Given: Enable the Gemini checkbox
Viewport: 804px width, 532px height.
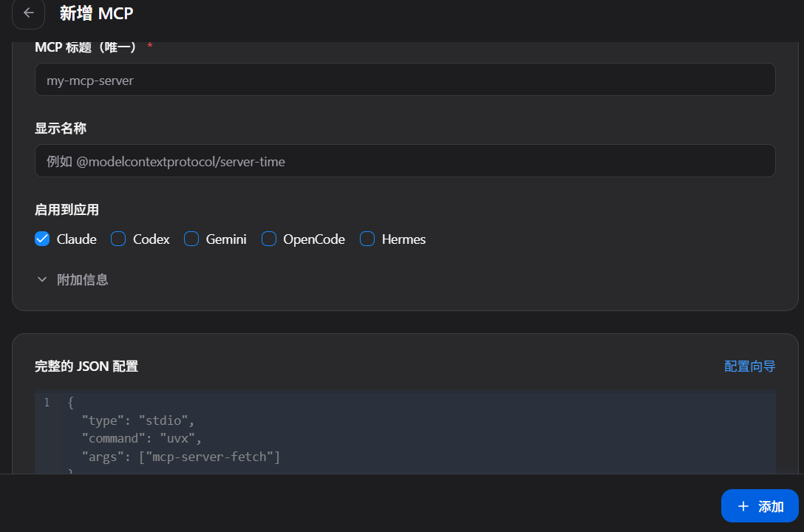Looking at the screenshot, I should pos(191,239).
